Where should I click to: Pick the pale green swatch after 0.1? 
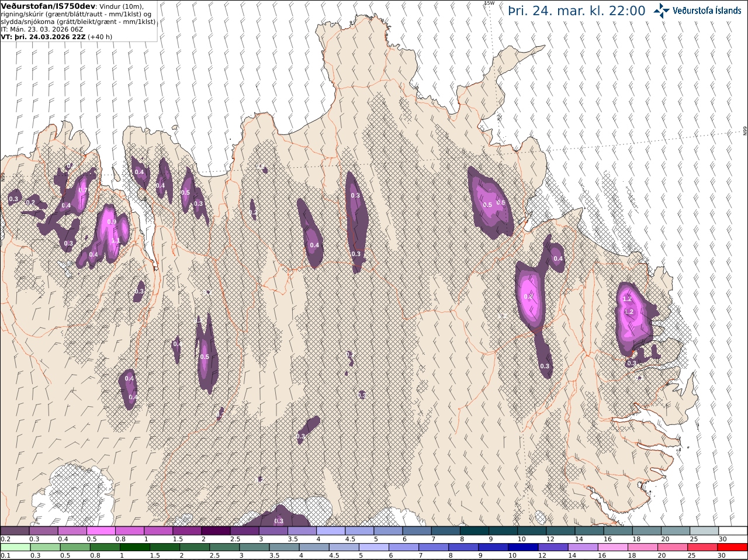point(15,547)
